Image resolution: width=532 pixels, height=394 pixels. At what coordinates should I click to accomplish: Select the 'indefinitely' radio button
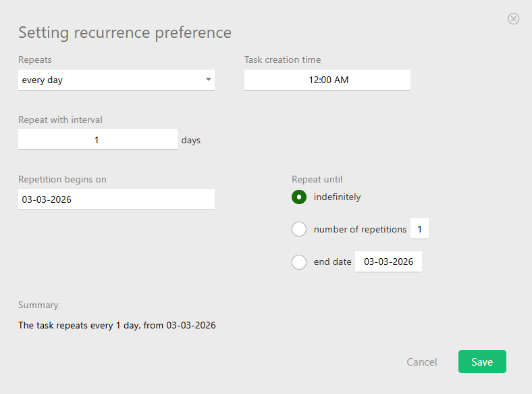pos(299,197)
